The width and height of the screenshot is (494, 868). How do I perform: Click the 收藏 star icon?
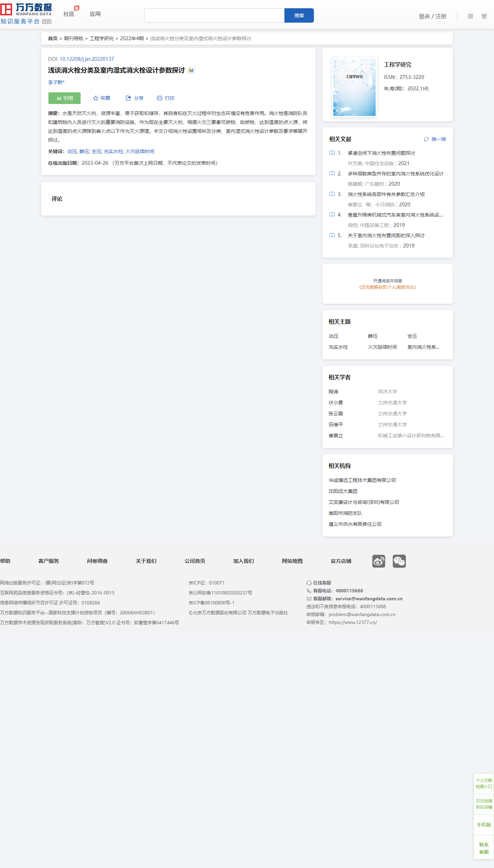point(96,98)
